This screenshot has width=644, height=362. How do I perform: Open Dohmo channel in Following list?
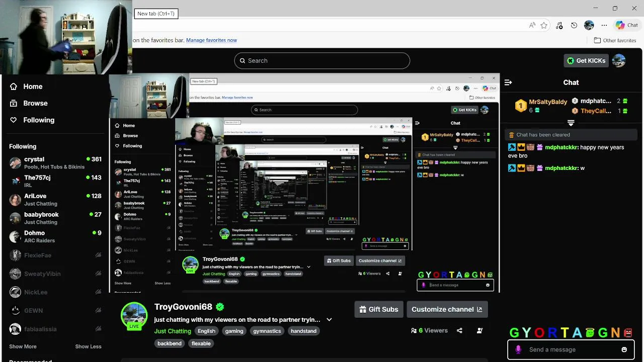click(x=55, y=236)
